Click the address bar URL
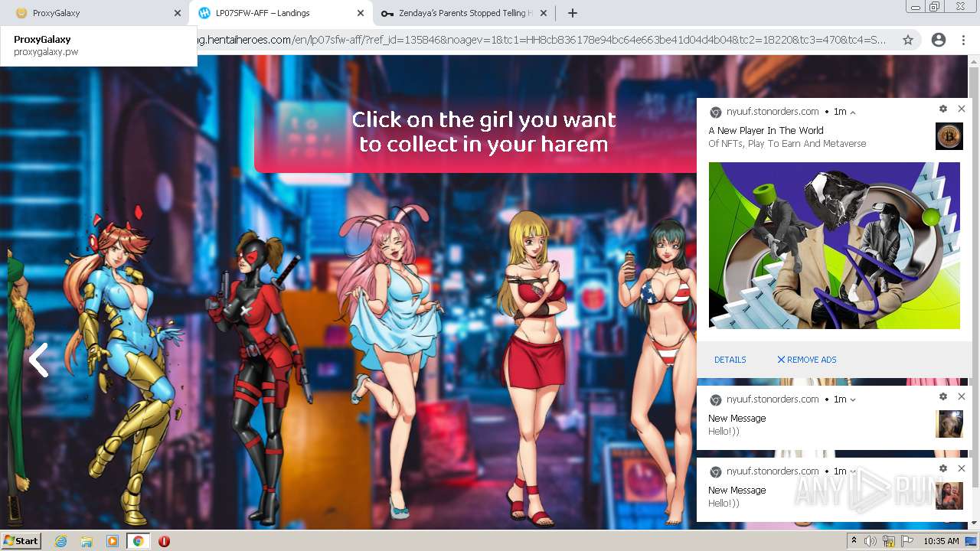 tap(542, 40)
